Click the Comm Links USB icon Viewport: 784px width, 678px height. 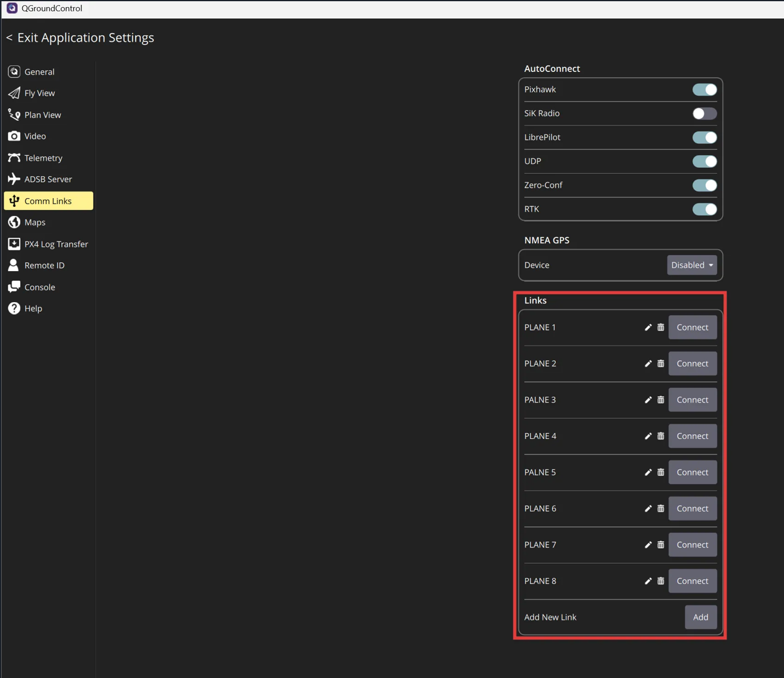tap(14, 201)
